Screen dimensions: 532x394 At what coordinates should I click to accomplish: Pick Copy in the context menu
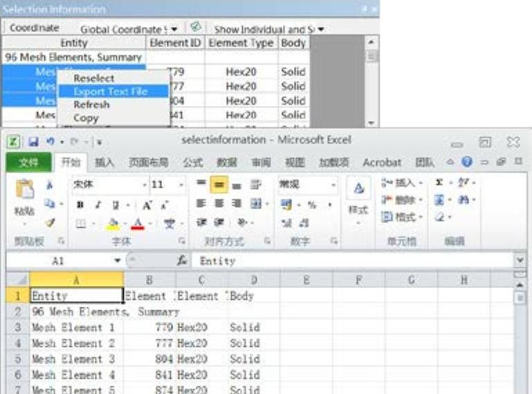pos(86,118)
